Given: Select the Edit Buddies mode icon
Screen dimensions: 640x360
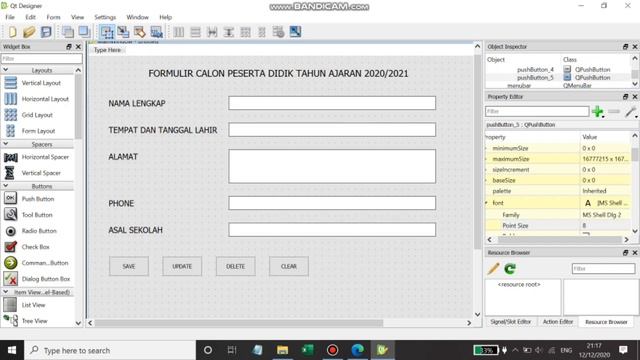Looking at the screenshot, I should click(140, 32).
